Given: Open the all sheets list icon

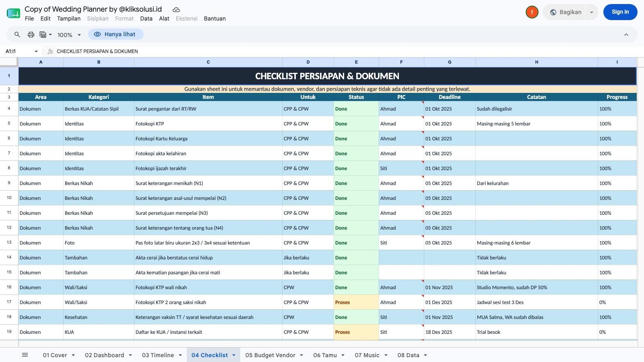Looking at the screenshot, I should coord(25,355).
